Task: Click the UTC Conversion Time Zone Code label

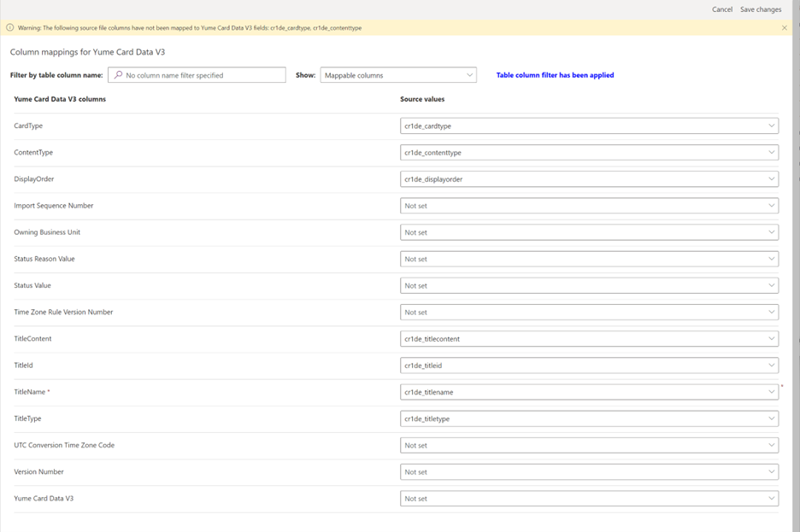Action: 64,445
